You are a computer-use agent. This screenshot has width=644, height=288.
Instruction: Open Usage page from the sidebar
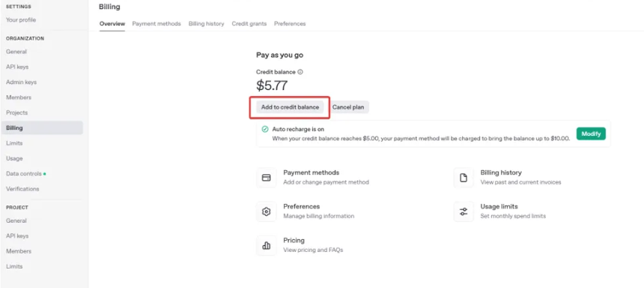[x=14, y=158]
